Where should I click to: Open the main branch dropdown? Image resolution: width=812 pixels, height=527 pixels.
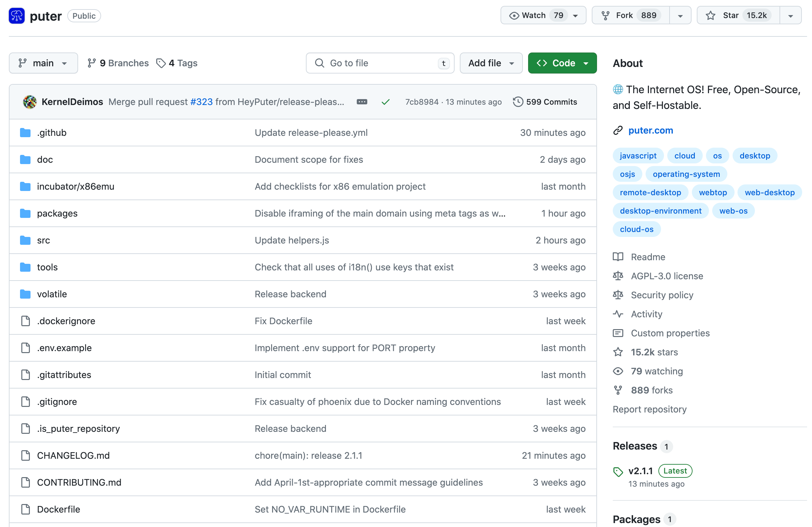[43, 63]
